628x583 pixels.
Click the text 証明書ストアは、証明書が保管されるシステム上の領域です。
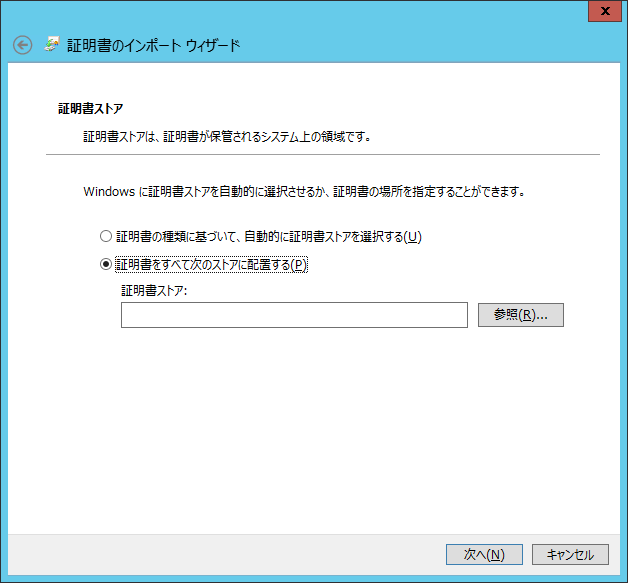(x=227, y=137)
